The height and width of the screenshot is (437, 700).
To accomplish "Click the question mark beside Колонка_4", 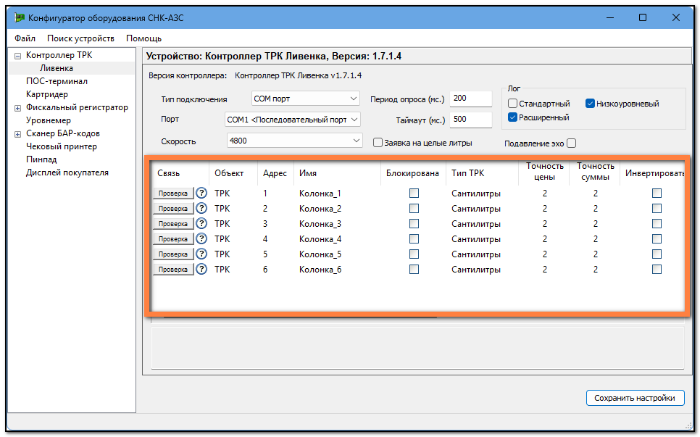I will coord(201,239).
